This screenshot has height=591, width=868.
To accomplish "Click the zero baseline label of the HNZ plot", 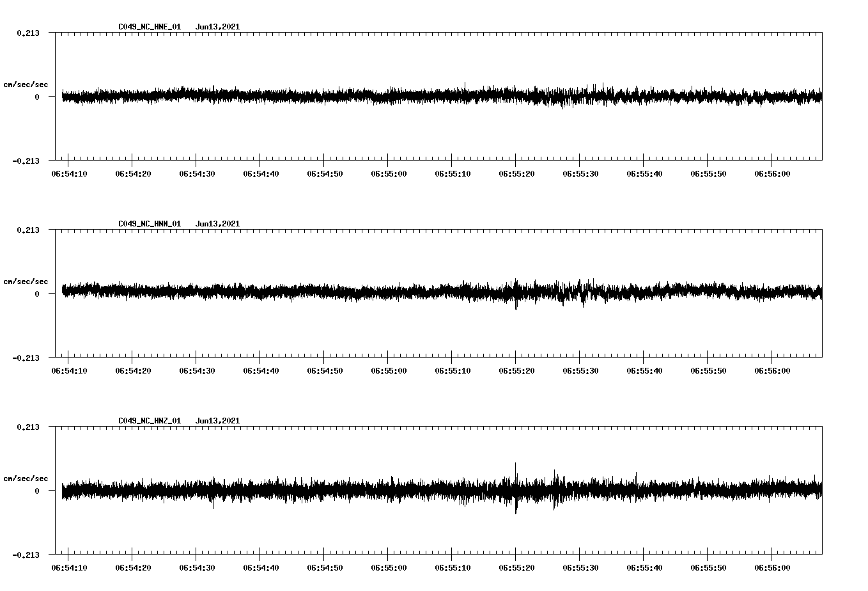I will tap(36, 491).
